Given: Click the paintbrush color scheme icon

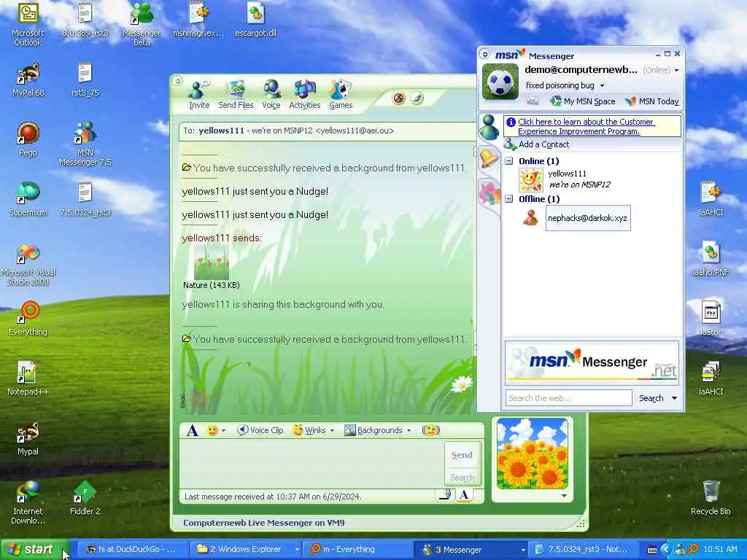Looking at the screenshot, I should [x=417, y=98].
